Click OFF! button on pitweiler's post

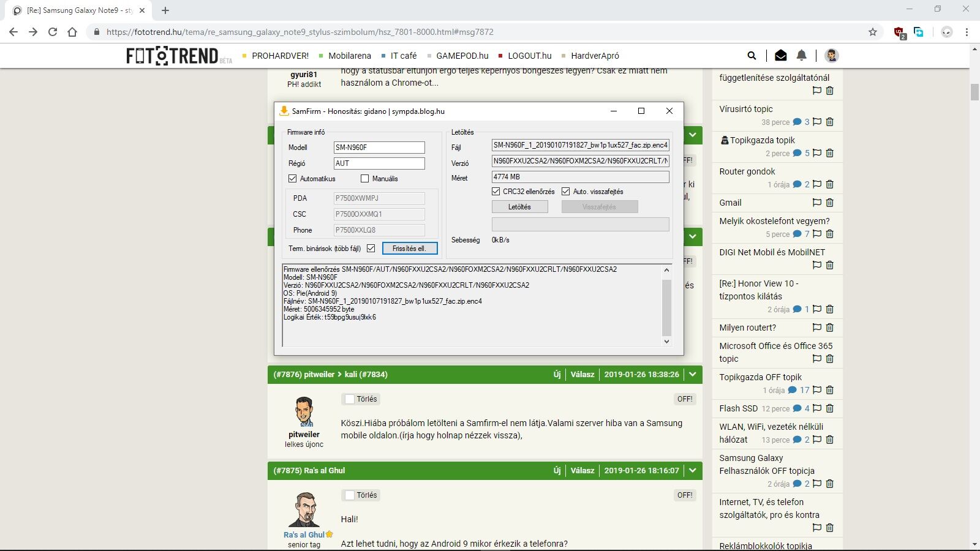click(x=685, y=399)
